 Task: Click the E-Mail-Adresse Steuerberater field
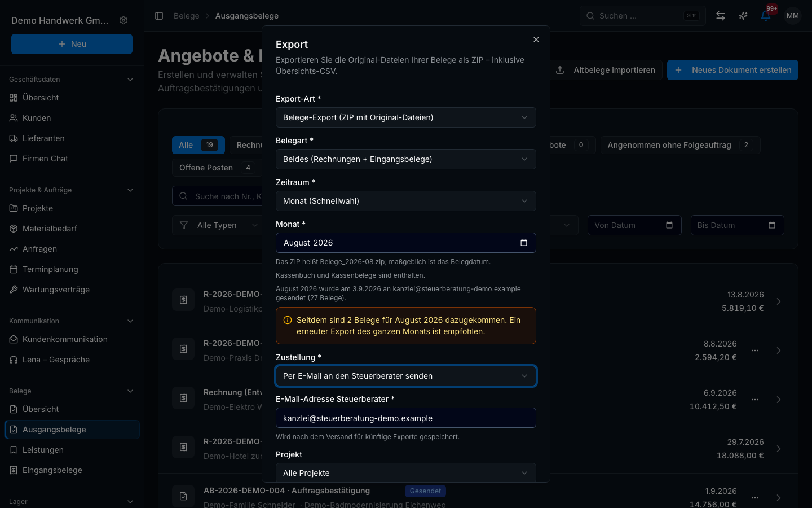pos(406,418)
